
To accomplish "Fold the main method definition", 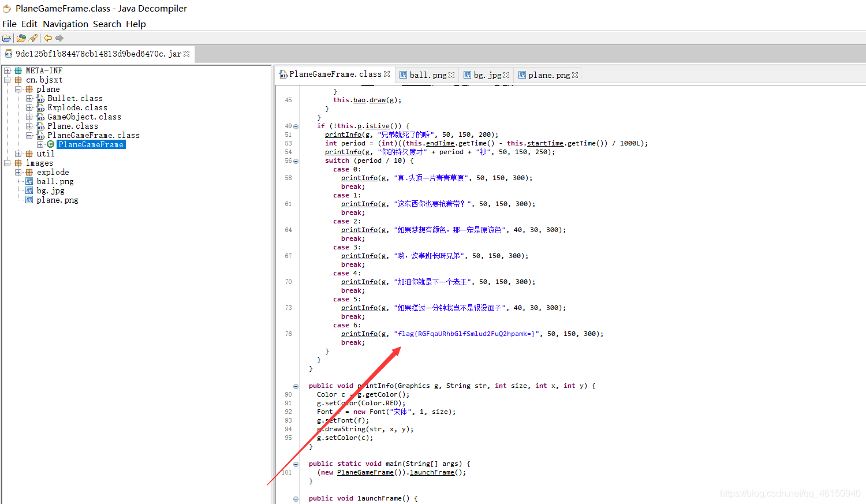I will tap(296, 464).
